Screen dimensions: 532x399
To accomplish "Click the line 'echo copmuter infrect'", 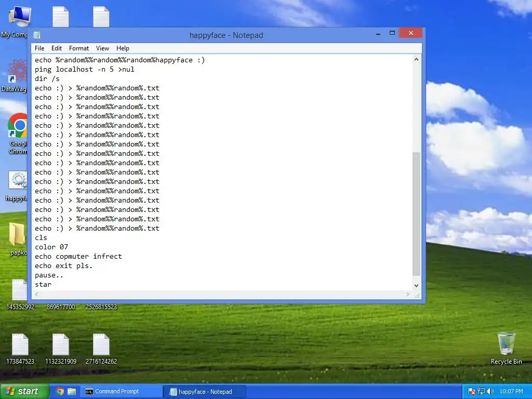I will point(78,257).
